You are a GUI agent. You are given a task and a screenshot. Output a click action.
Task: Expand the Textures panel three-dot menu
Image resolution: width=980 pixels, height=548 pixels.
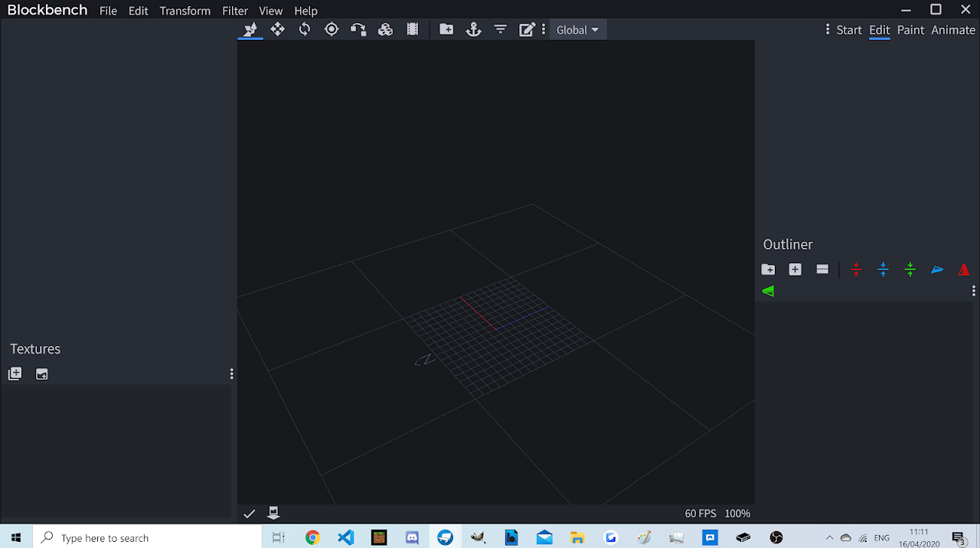231,374
